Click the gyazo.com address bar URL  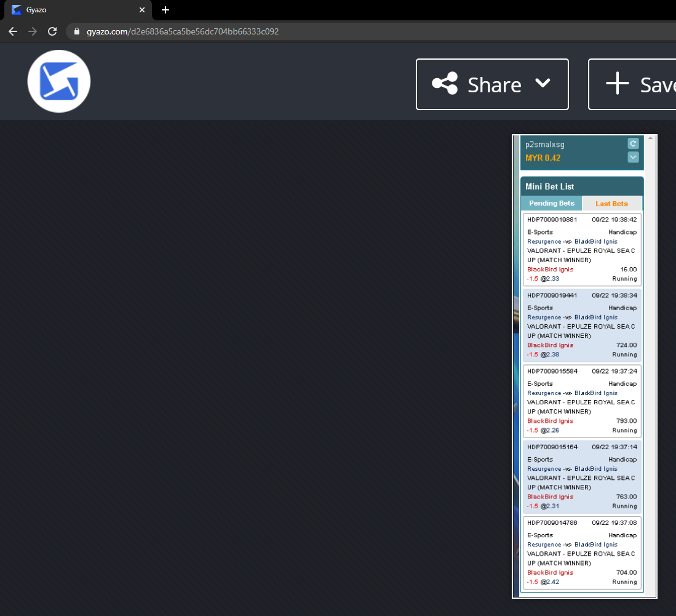183,31
